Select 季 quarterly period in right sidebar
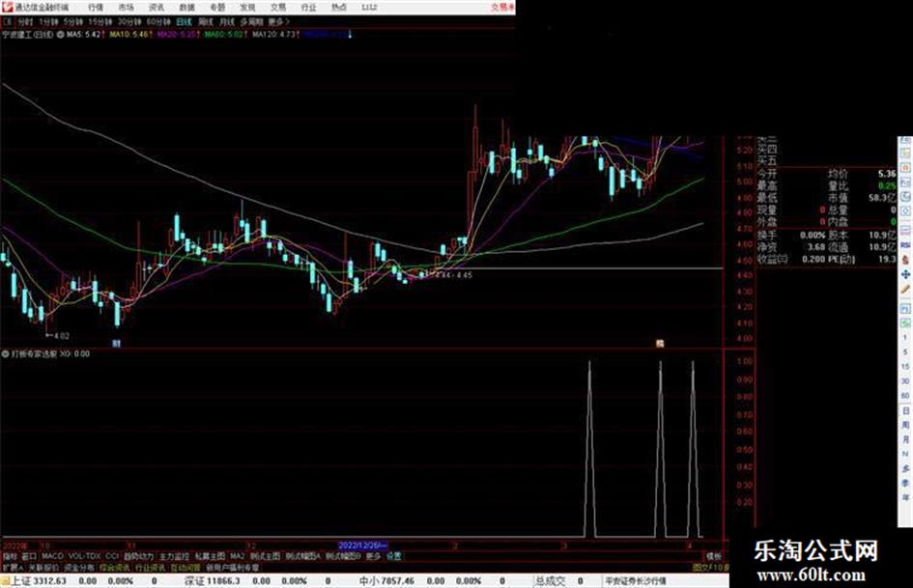The height and width of the screenshot is (588, 913). point(905,483)
